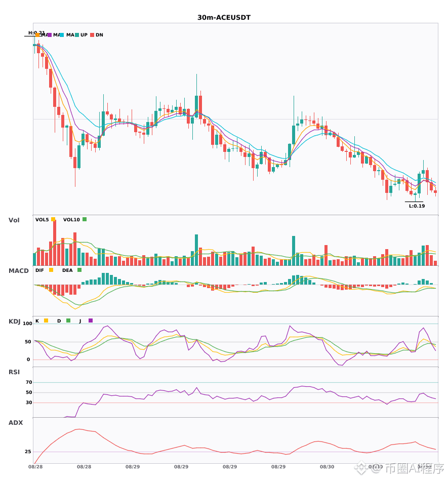Click the green DEA legend swatch
The image size is (448, 481).
pyautogui.click(x=79, y=270)
